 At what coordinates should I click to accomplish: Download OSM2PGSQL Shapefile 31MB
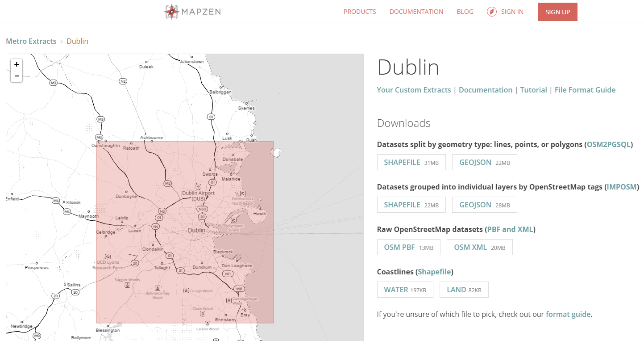[411, 162]
